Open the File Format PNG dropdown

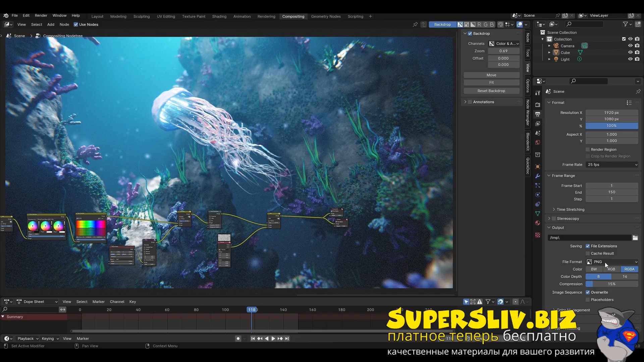(x=612, y=262)
